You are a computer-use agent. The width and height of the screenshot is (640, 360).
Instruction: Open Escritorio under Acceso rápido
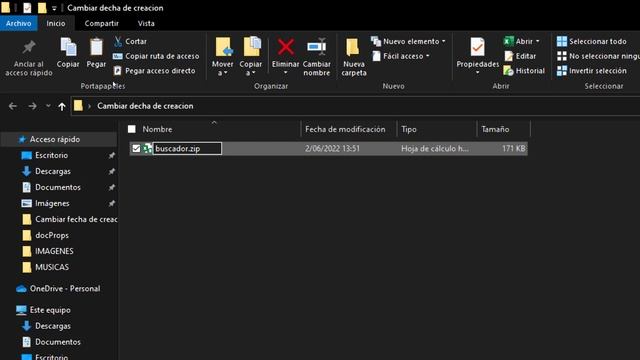pos(51,155)
